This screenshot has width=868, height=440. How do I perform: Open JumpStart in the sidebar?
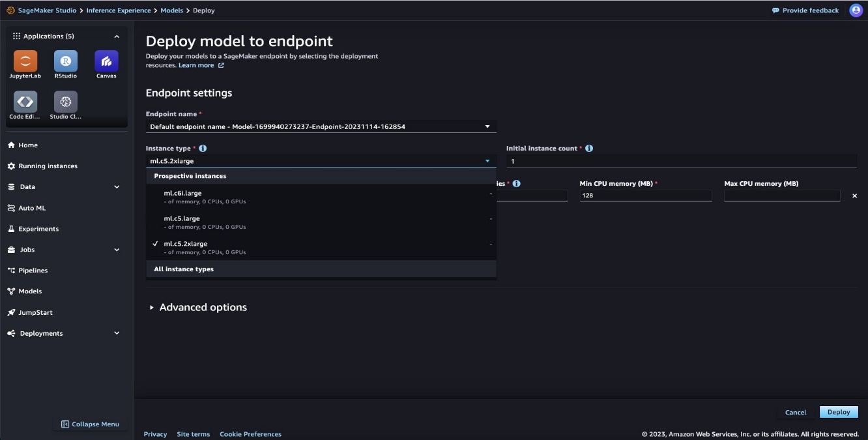point(30,312)
